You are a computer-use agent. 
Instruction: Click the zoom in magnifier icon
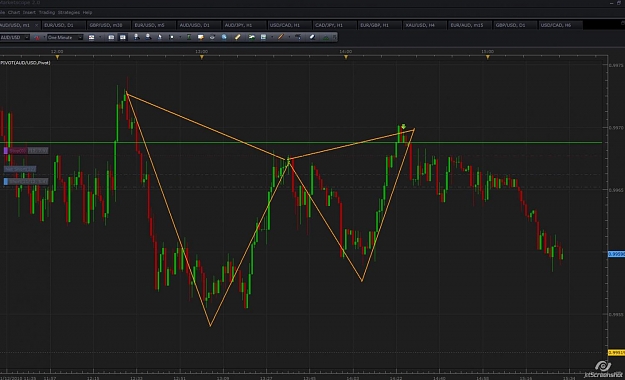[x=136, y=37]
